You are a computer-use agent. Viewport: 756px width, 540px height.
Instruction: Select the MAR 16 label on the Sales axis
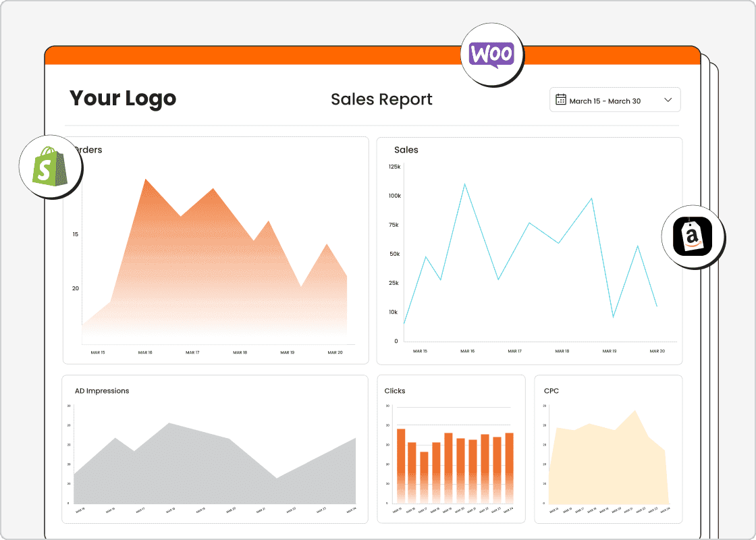pyautogui.click(x=469, y=352)
